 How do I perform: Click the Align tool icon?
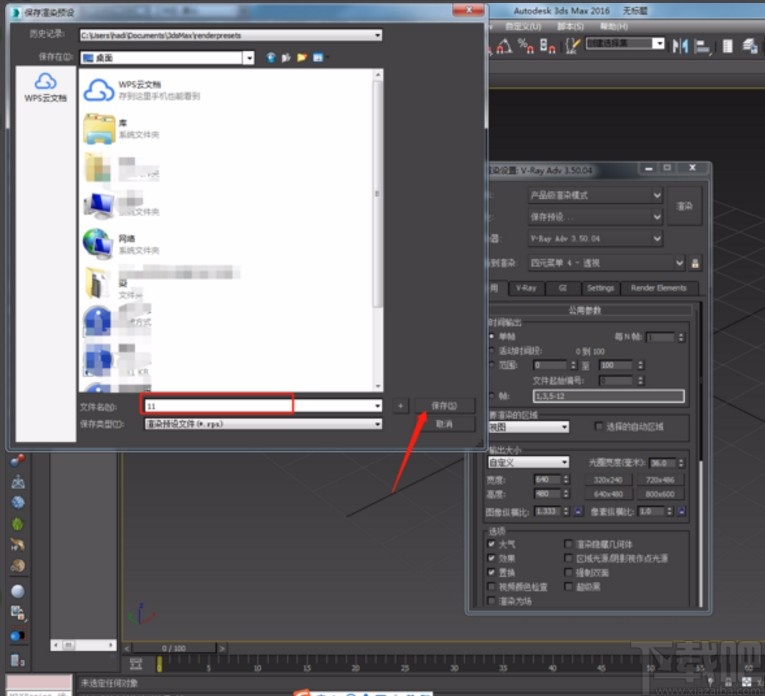(702, 47)
